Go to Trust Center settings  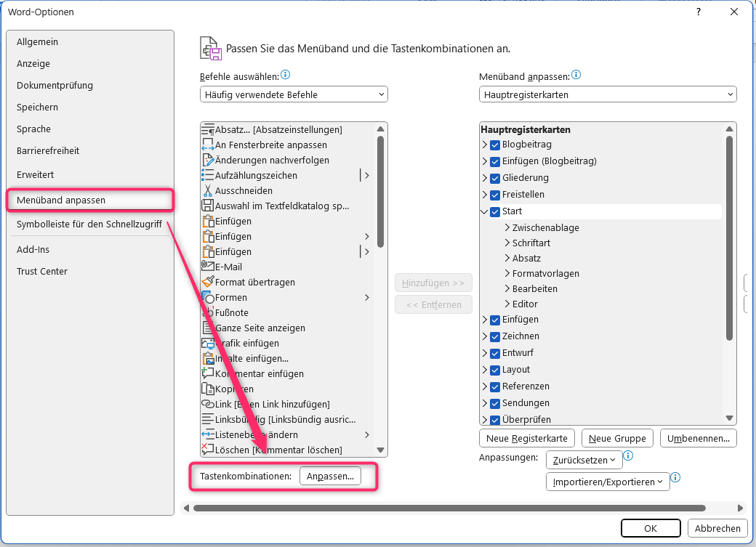click(x=90, y=272)
